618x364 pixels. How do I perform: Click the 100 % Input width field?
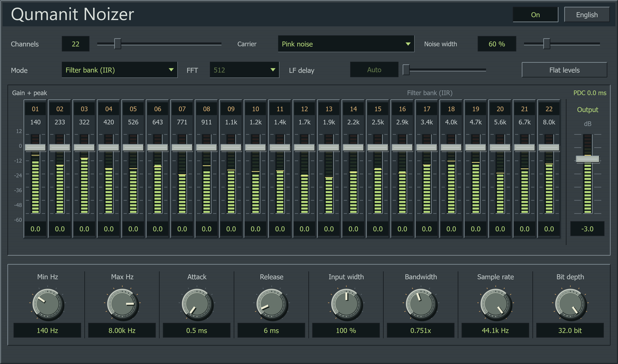point(346,330)
